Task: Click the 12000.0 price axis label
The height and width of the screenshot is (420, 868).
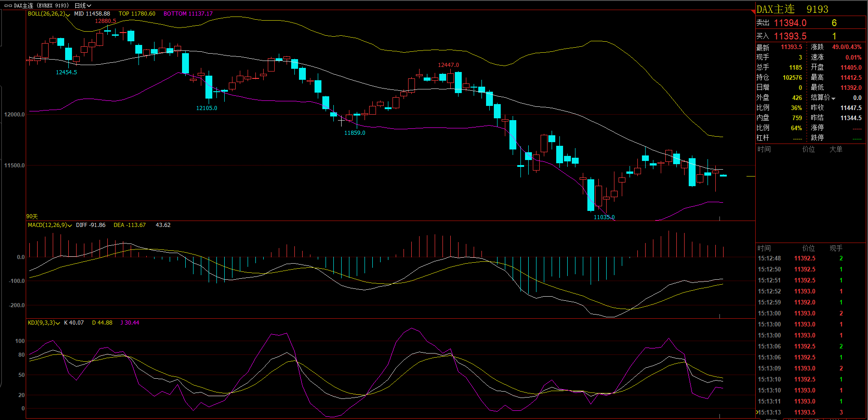Action: tap(15, 115)
